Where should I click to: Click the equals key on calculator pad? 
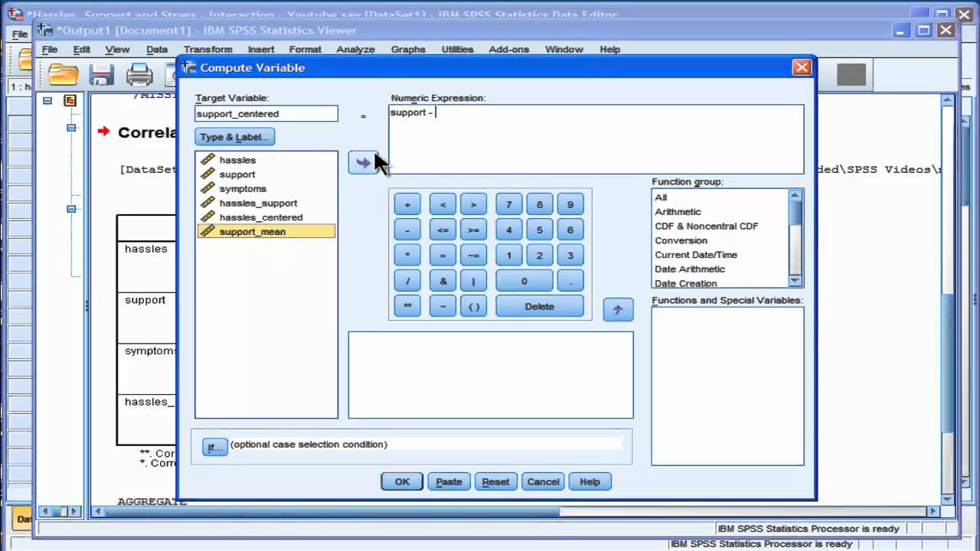click(443, 256)
